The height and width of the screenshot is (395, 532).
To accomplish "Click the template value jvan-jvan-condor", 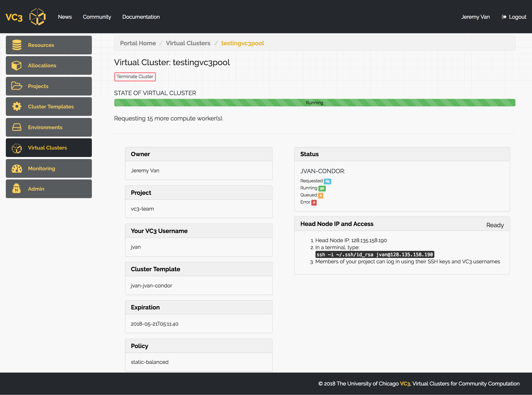I will 151,286.
